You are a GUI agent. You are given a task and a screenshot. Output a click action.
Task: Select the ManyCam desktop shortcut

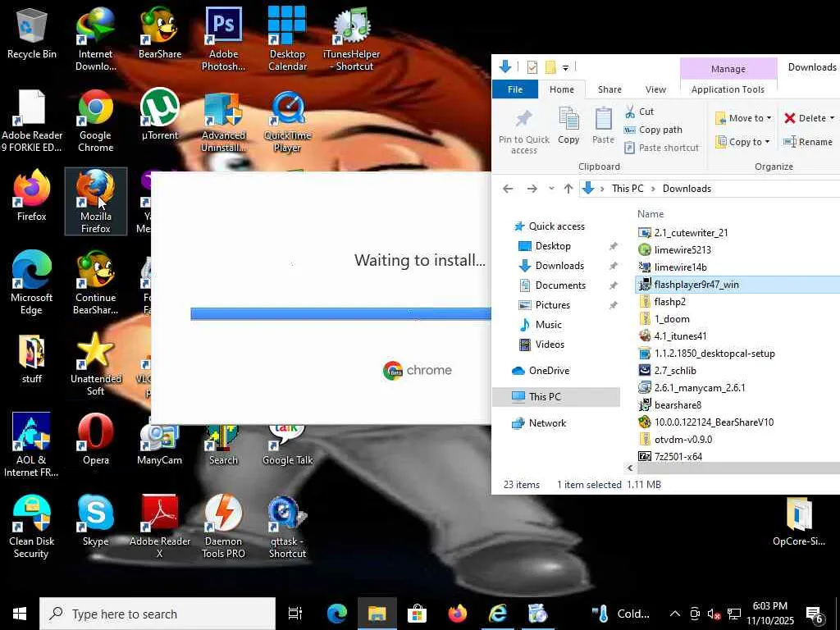click(160, 444)
